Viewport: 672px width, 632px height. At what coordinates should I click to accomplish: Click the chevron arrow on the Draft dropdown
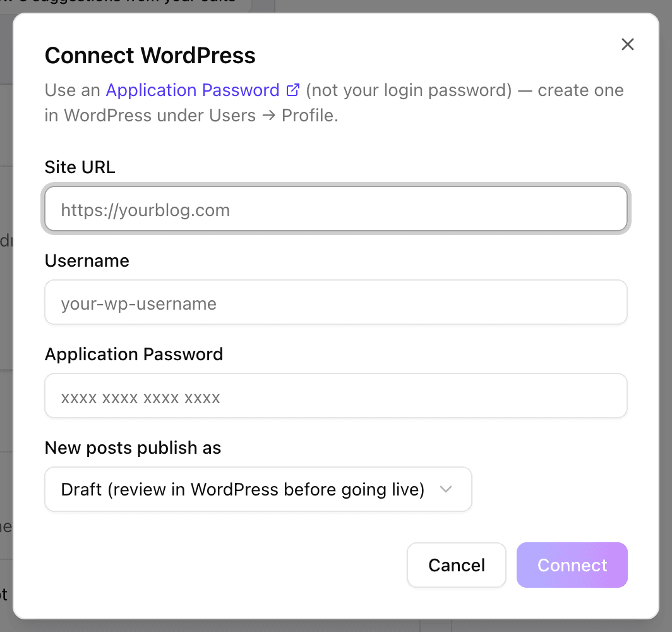[446, 489]
